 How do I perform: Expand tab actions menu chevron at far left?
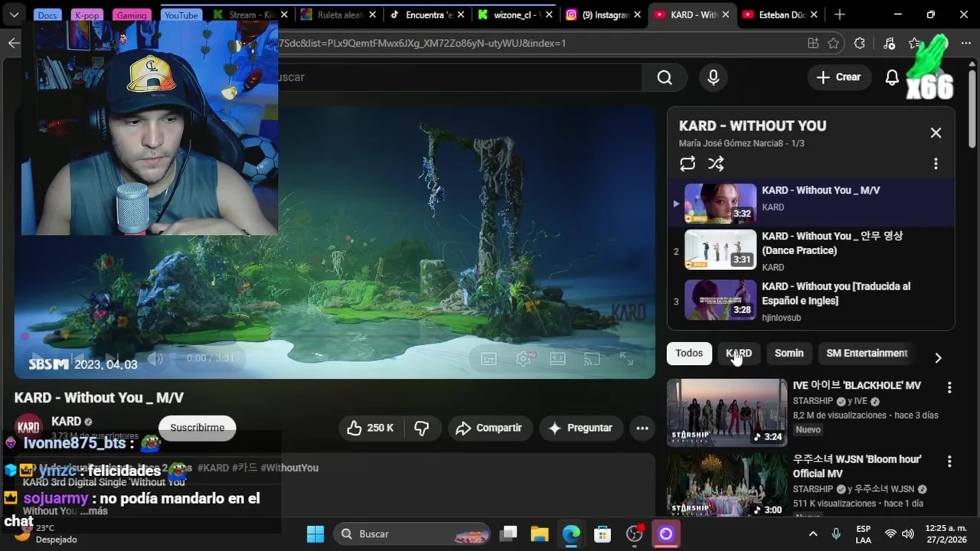pyautogui.click(x=14, y=15)
